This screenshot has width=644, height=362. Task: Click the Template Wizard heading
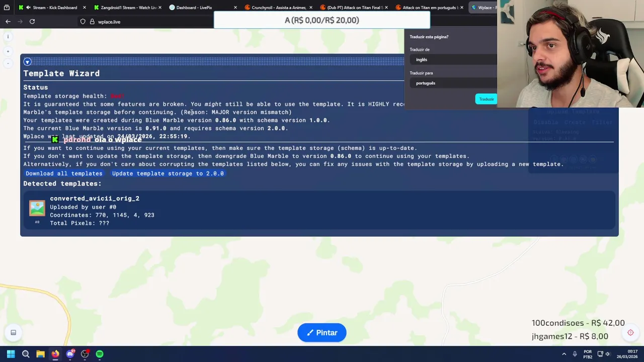click(x=61, y=73)
